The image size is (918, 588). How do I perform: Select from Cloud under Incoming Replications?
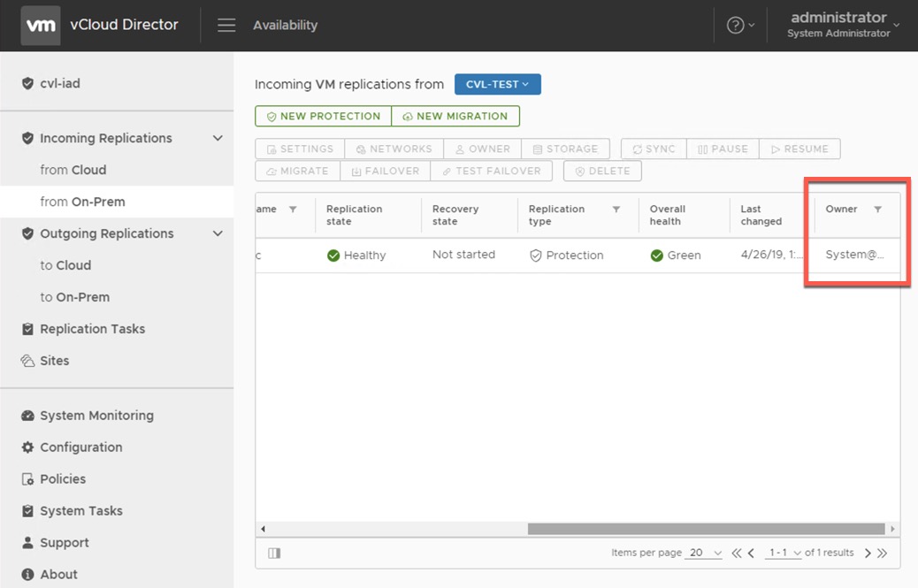[x=73, y=170]
